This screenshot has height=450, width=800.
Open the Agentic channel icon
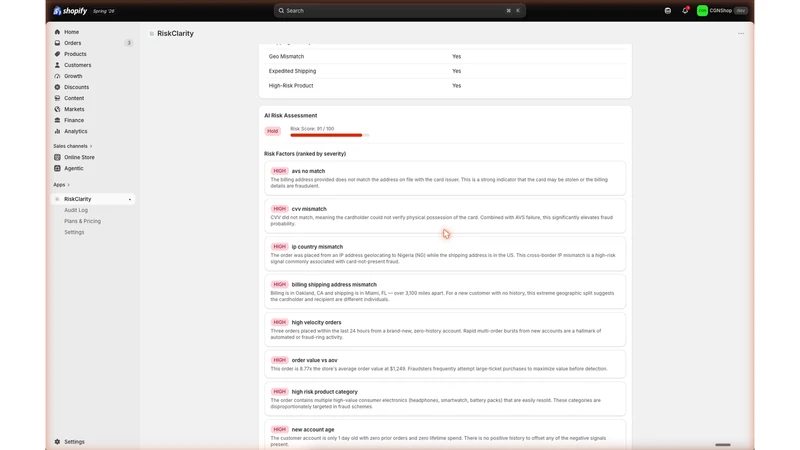(57, 168)
